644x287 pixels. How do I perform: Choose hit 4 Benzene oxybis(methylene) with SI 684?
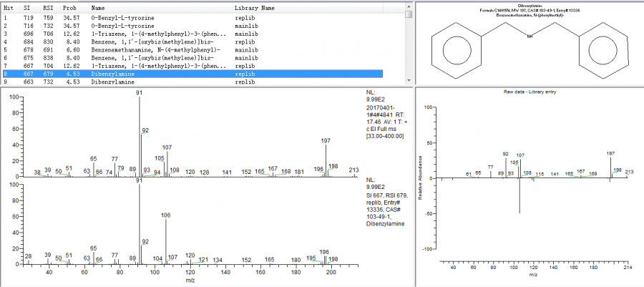pos(129,42)
